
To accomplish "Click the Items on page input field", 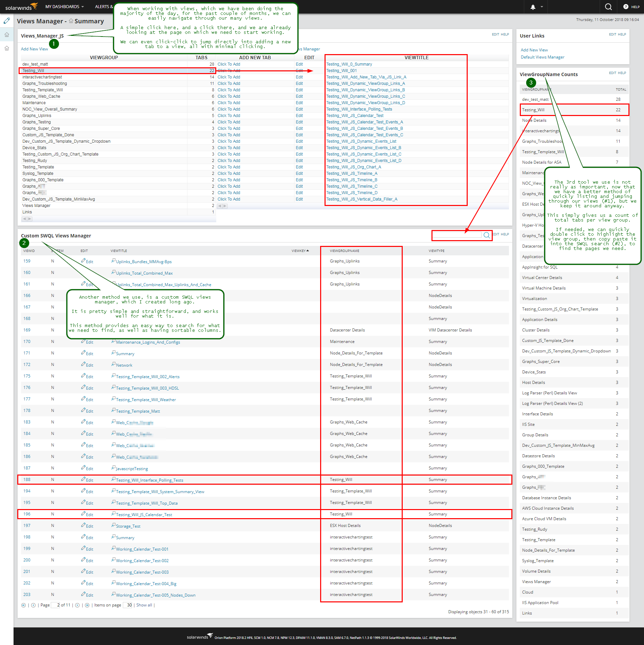I will [128, 605].
